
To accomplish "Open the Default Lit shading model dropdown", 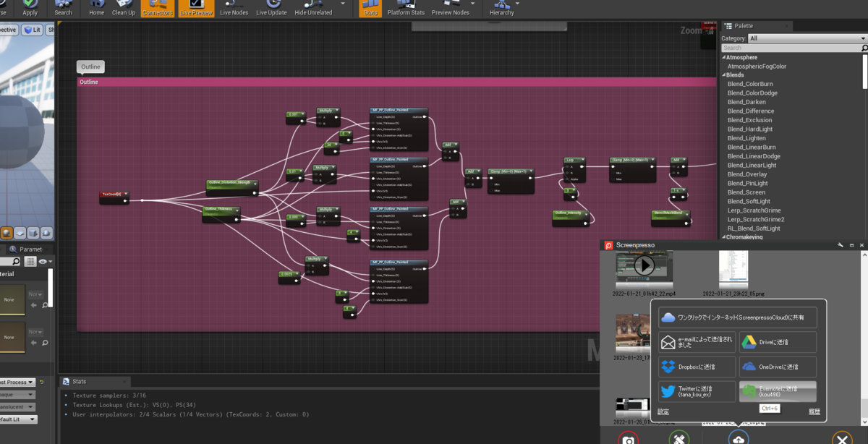I will [x=17, y=419].
